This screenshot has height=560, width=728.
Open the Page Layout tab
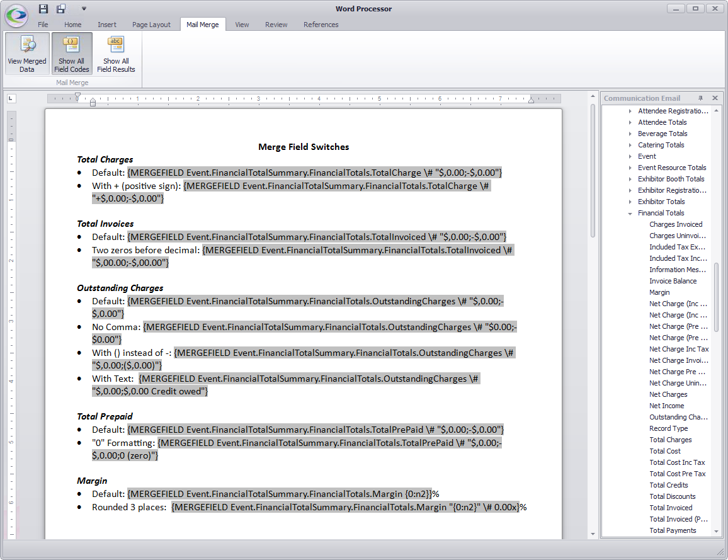151,25
